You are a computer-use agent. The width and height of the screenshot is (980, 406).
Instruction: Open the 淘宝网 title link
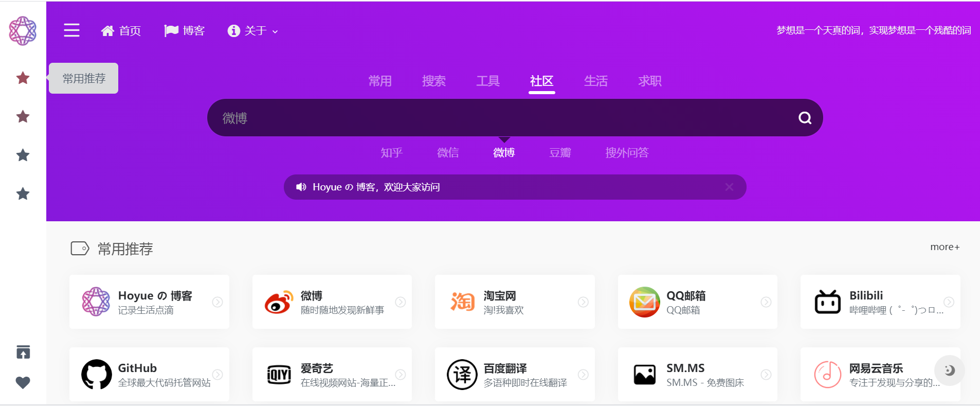500,296
